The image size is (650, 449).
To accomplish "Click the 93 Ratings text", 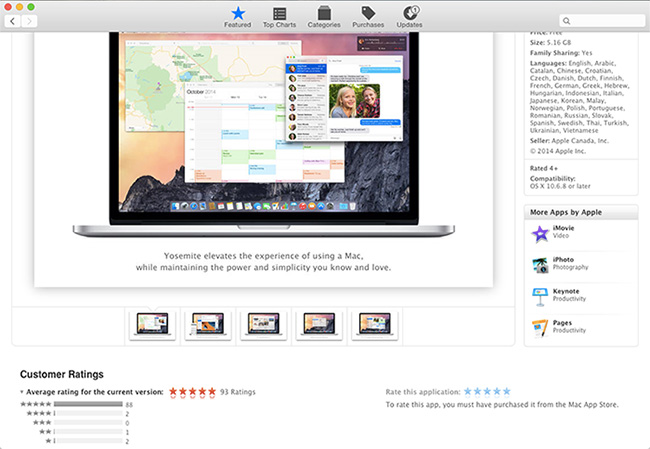I will (x=238, y=392).
